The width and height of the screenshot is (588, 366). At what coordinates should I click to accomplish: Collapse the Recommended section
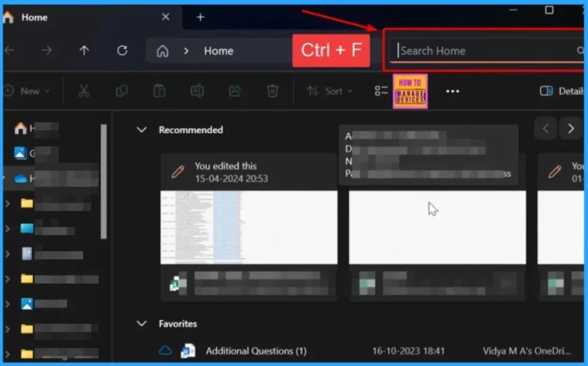point(141,130)
